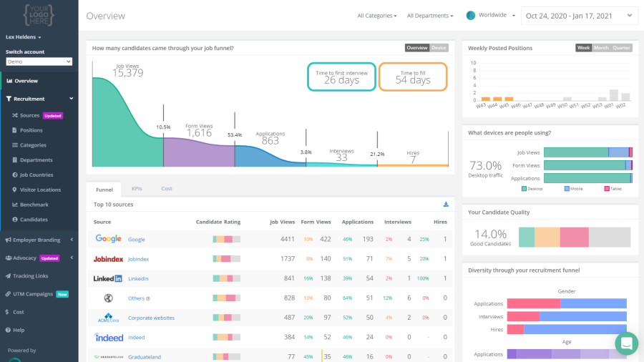Collapse the Recruitment section chevron
Viewport: 644px width, 362px height.
(71, 99)
